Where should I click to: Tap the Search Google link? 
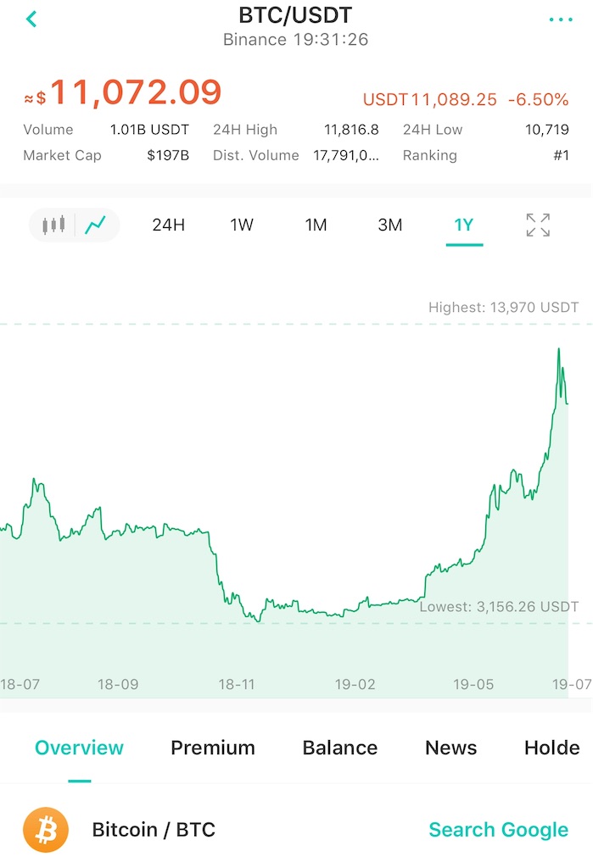pyautogui.click(x=498, y=830)
